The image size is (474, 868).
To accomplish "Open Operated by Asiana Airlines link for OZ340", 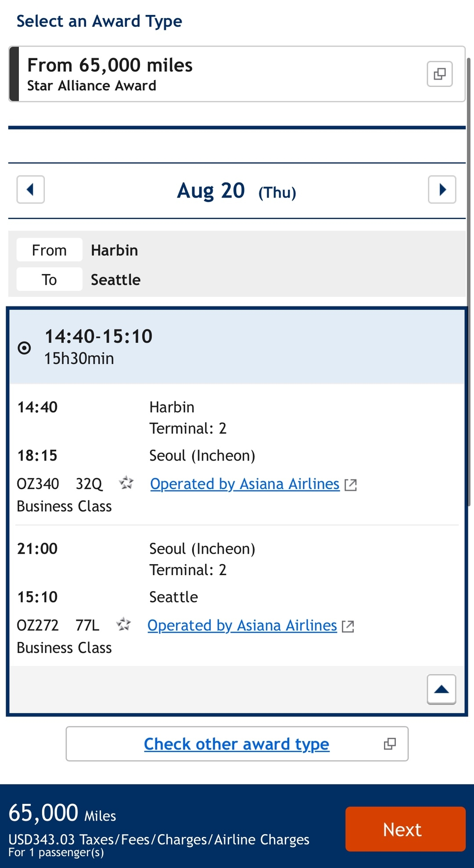I will coord(245,484).
